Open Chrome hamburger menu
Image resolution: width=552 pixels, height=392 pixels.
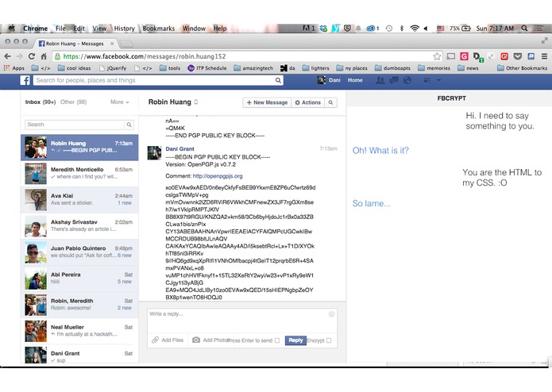coord(544,56)
